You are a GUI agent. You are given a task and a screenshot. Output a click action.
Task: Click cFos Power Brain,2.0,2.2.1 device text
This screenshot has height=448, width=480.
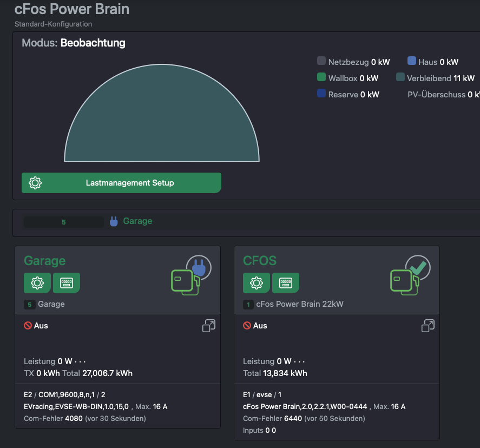(305, 406)
